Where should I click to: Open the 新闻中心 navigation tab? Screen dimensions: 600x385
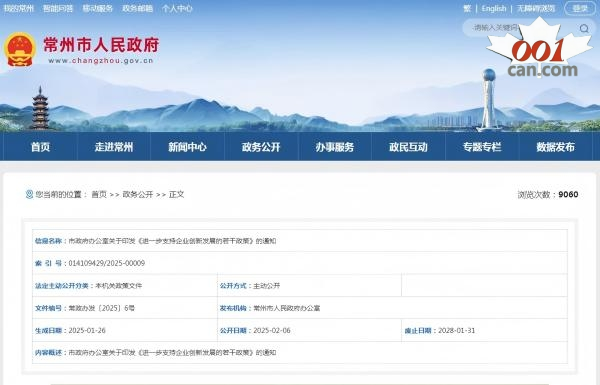tap(188, 147)
